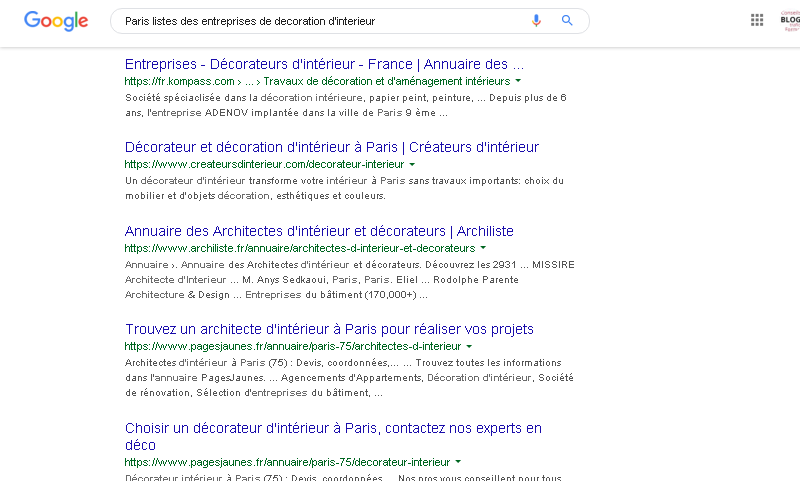The image size is (800, 481).
Task: Click the createursdinterieur.com green URL text
Action: click(264, 164)
